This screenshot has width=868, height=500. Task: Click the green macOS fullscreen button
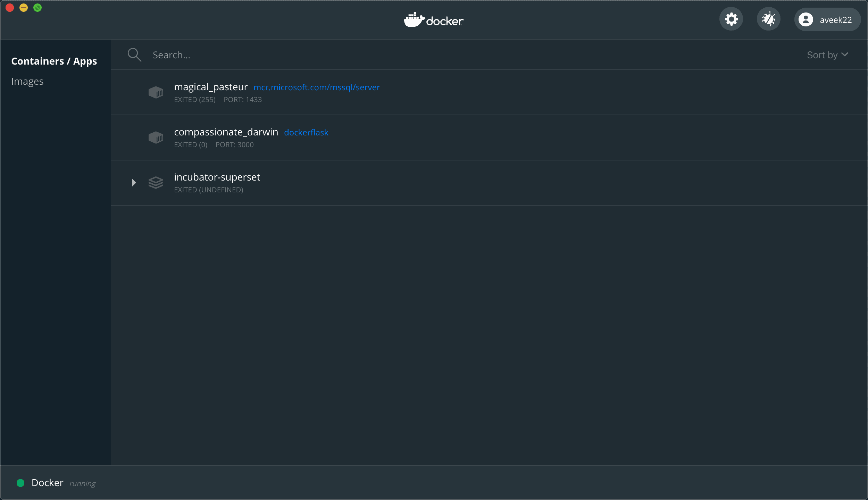(x=37, y=8)
